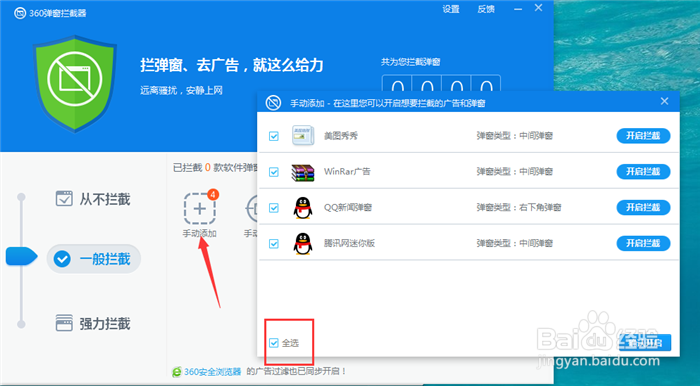This screenshot has width=700, height=386.
Task: Close the 手动添加 dialog
Action: [x=664, y=101]
